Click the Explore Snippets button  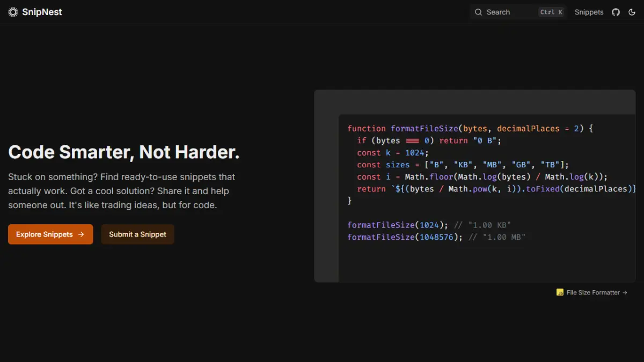50,234
